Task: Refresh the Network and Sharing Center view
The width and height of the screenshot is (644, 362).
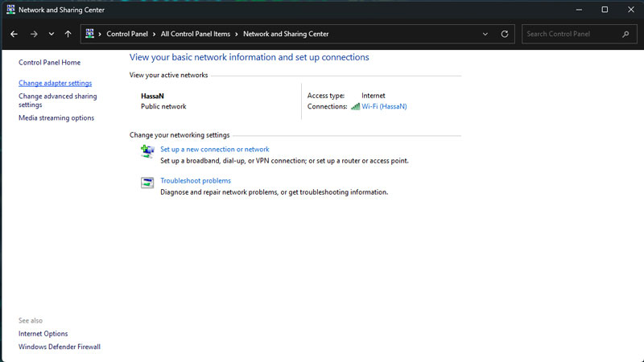Action: pyautogui.click(x=505, y=34)
